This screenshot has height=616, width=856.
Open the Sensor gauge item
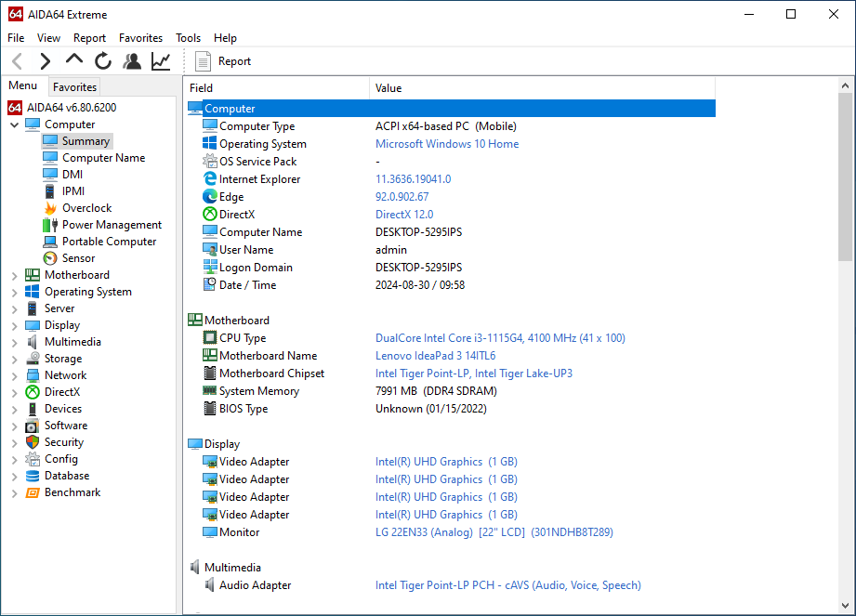(x=50, y=258)
